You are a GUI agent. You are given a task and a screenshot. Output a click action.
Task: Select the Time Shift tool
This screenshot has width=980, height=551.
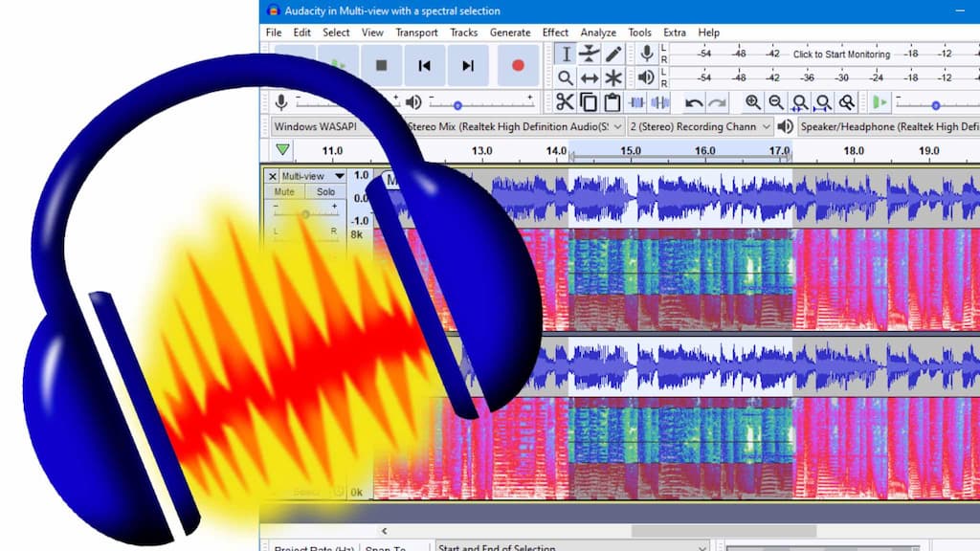tap(589, 78)
